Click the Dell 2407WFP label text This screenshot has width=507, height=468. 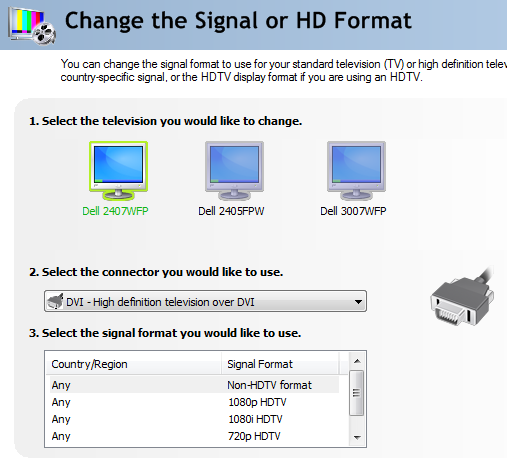tap(115, 211)
